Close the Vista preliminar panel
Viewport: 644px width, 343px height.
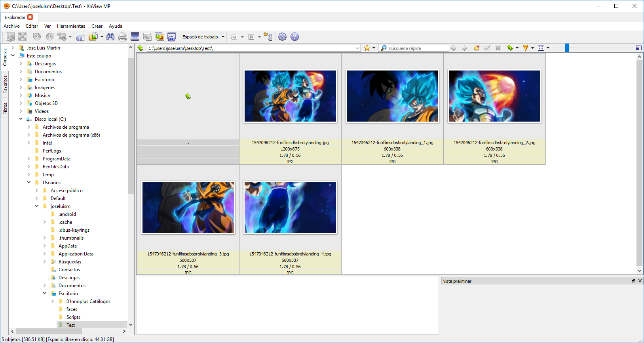pyautogui.click(x=640, y=281)
